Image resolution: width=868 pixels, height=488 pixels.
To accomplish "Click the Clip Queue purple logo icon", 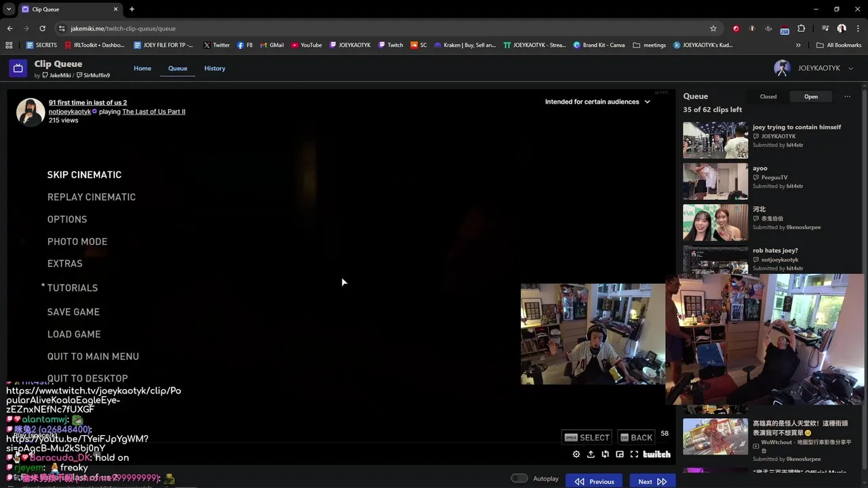I will (x=18, y=68).
